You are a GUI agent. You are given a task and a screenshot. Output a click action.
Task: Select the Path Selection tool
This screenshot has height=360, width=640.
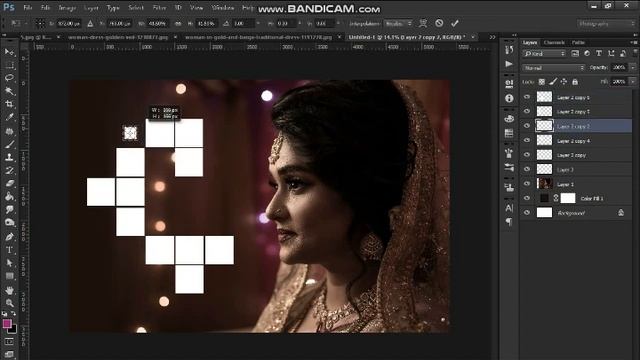[x=9, y=263]
